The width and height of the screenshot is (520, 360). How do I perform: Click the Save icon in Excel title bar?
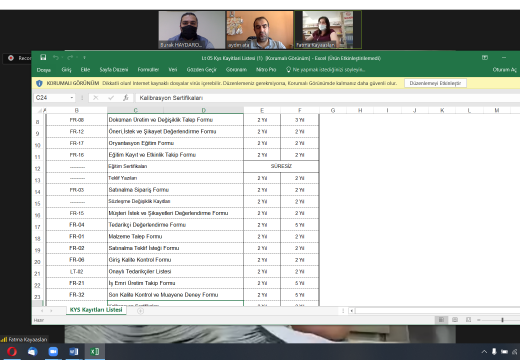(43, 58)
